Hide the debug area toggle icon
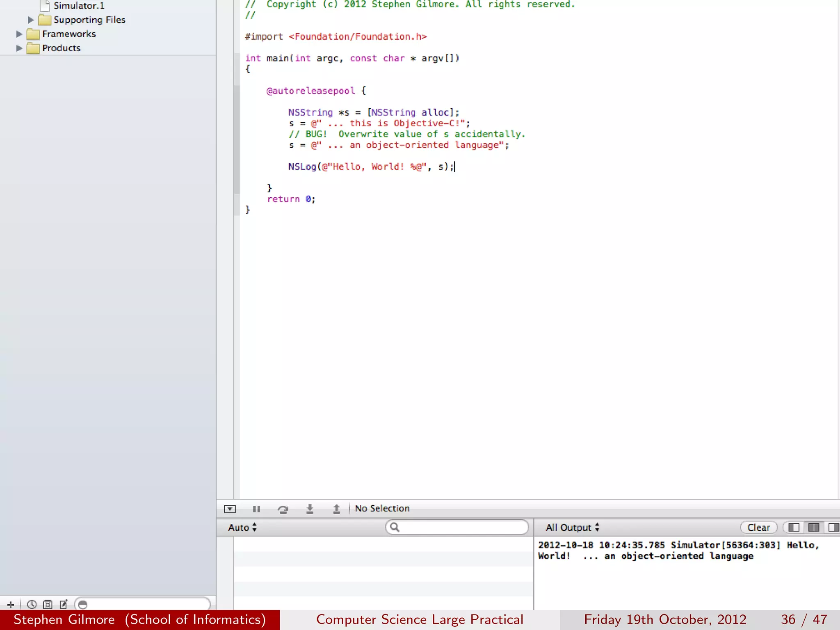 (230, 509)
